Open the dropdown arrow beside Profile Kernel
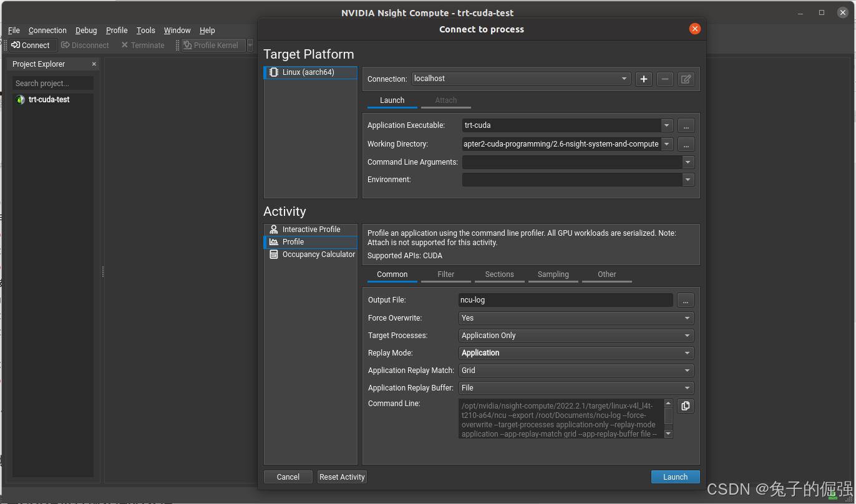 click(x=250, y=45)
